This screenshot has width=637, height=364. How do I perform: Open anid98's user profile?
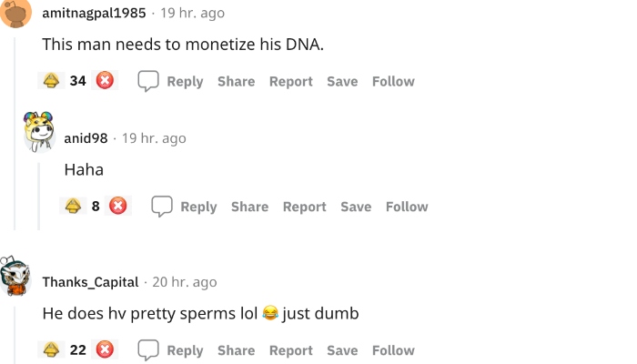86,138
